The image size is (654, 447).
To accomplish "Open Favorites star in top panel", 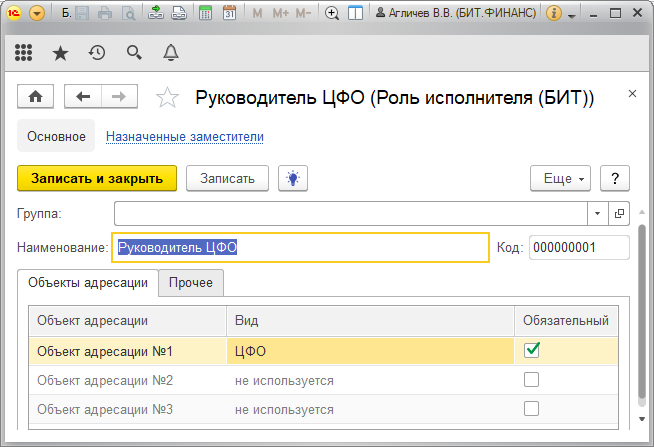I will pos(60,53).
